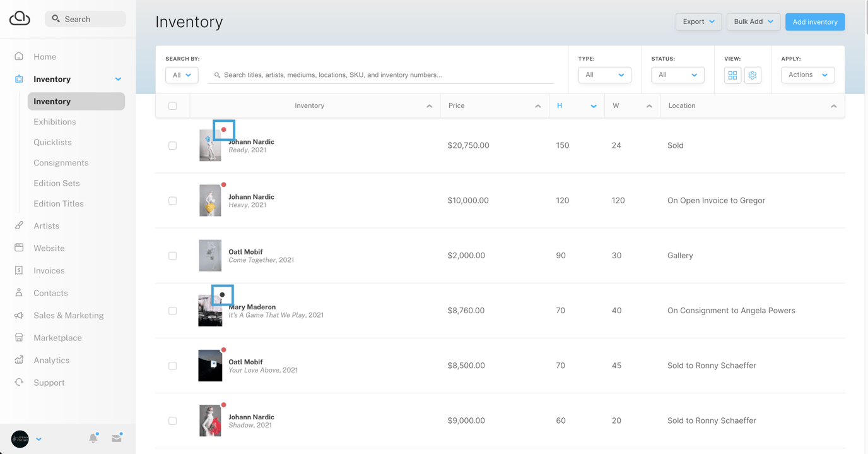The height and width of the screenshot is (454, 868).
Task: Open the Type filter dropdown
Action: point(604,75)
